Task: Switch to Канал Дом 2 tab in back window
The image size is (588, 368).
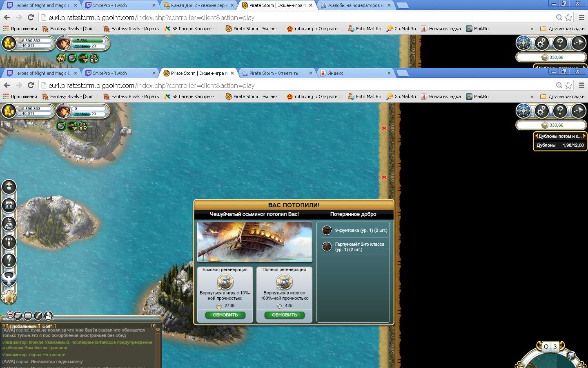Action: 199,5
